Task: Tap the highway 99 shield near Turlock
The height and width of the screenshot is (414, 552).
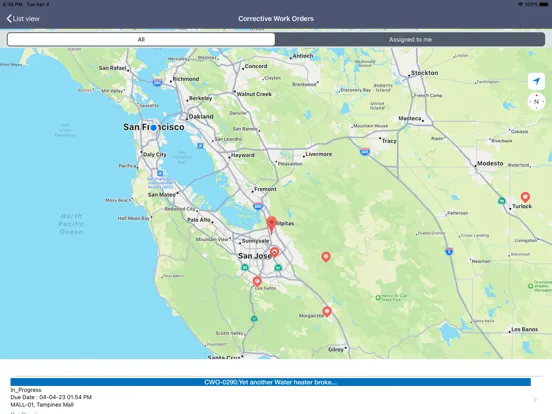Action: [x=502, y=201]
